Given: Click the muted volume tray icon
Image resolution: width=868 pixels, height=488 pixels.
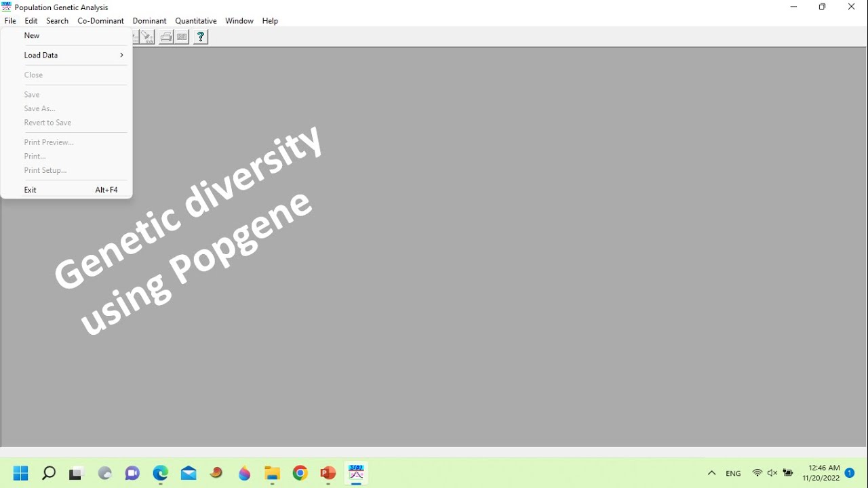Looking at the screenshot, I should [772, 473].
